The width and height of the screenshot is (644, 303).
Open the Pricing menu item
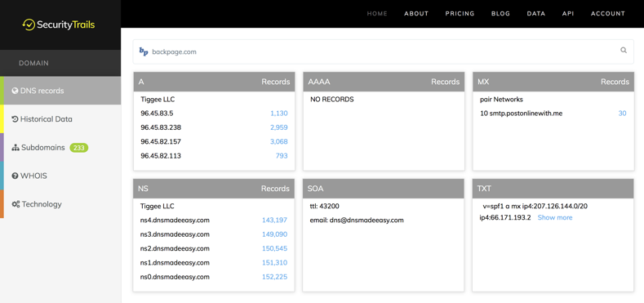pos(460,14)
